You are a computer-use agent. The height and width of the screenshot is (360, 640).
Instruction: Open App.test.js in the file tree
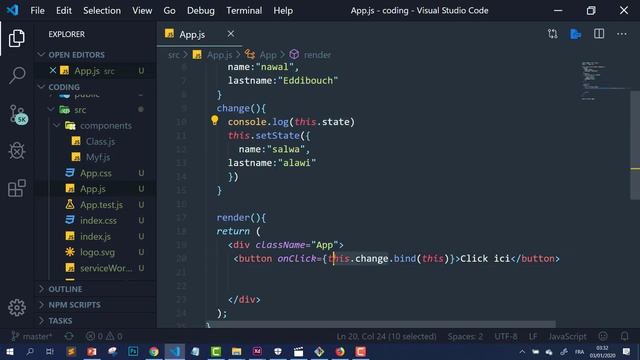pos(101,205)
